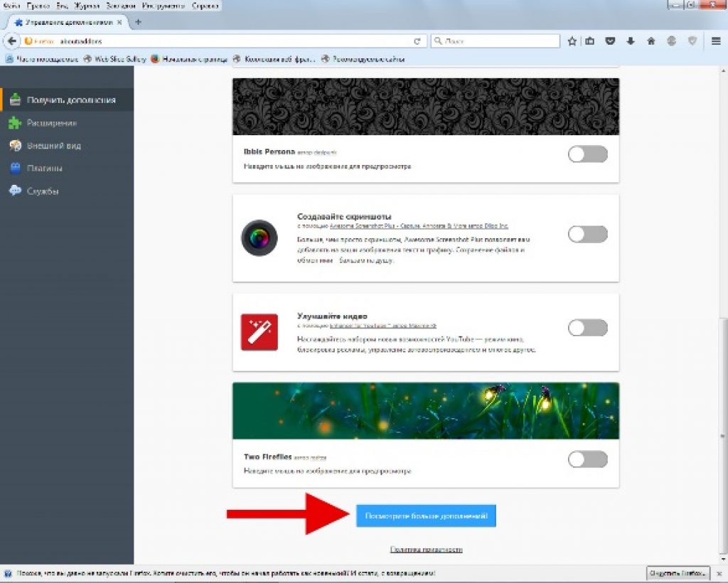Open the downloads arrow icon
The height and width of the screenshot is (583, 728).
pos(631,41)
